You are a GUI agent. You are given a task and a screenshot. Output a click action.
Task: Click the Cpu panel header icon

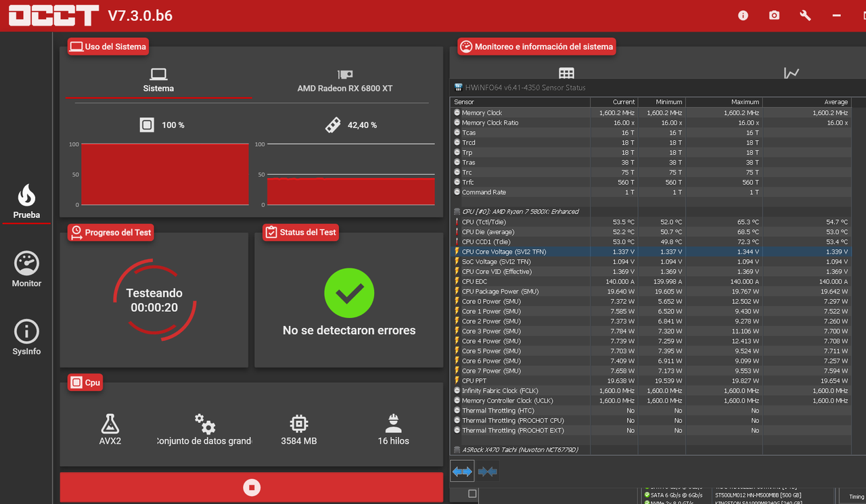[76, 382]
